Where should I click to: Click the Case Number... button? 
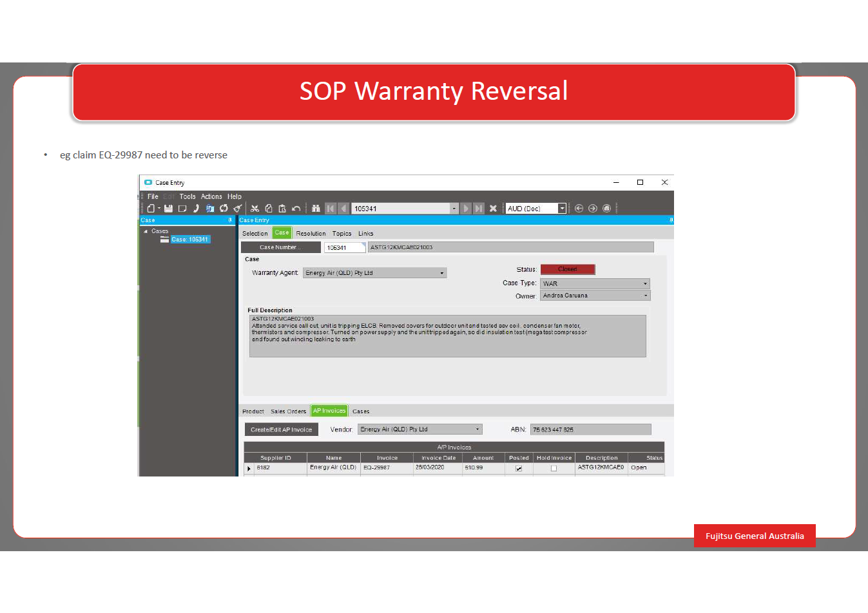click(280, 247)
